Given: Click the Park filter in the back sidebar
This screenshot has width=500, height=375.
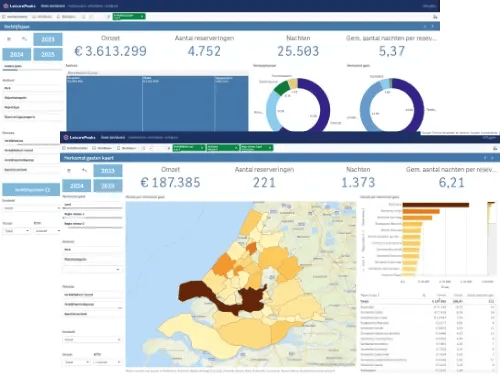Looking at the screenshot, I should [x=32, y=88].
